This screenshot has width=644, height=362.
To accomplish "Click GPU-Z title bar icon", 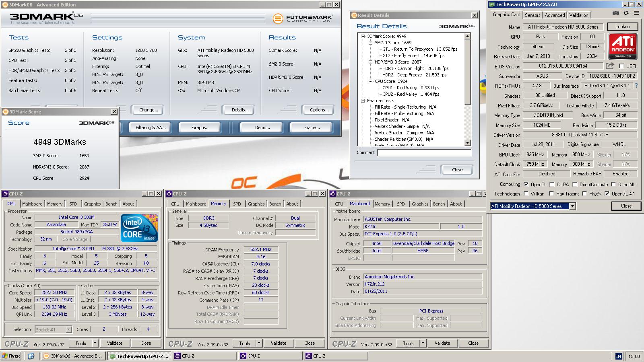I will click(491, 4).
